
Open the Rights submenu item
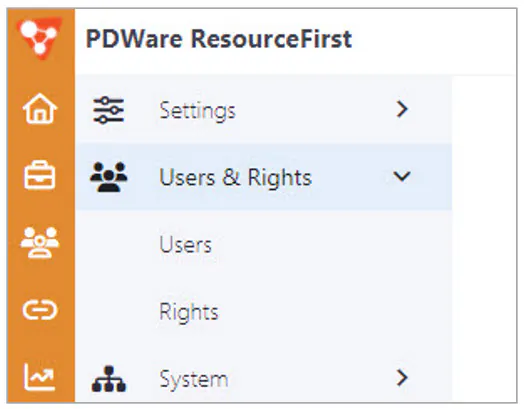[x=189, y=312]
